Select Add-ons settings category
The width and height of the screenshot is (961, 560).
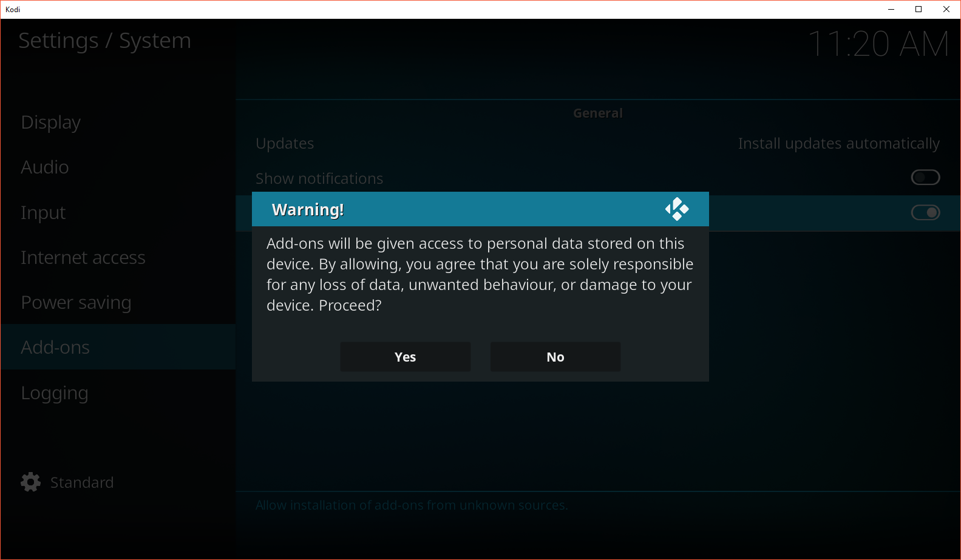[118, 347]
